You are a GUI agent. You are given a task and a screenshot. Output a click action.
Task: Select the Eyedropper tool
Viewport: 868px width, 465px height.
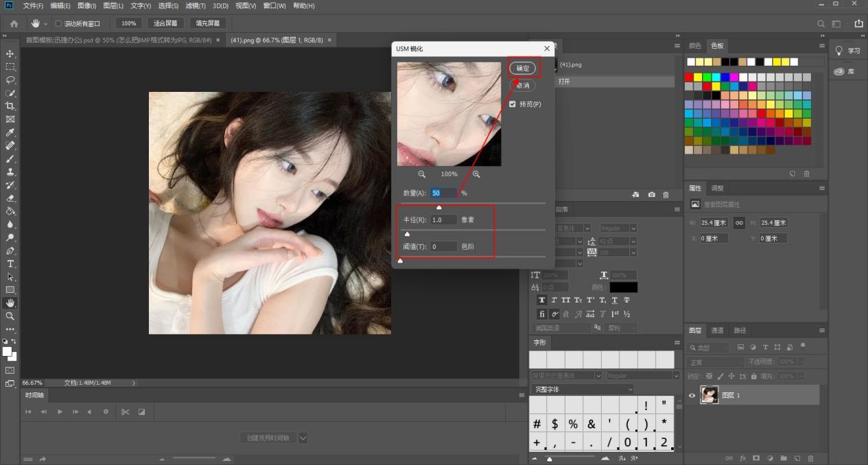pyautogui.click(x=10, y=132)
